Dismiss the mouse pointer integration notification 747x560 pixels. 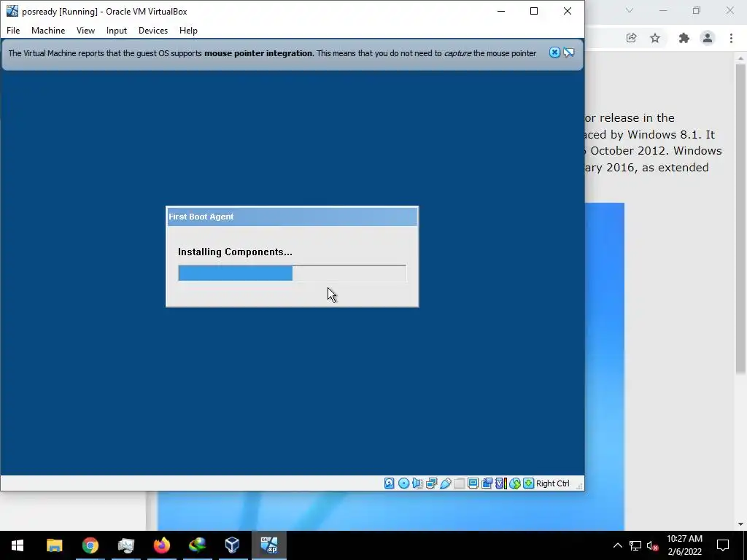pyautogui.click(x=554, y=52)
